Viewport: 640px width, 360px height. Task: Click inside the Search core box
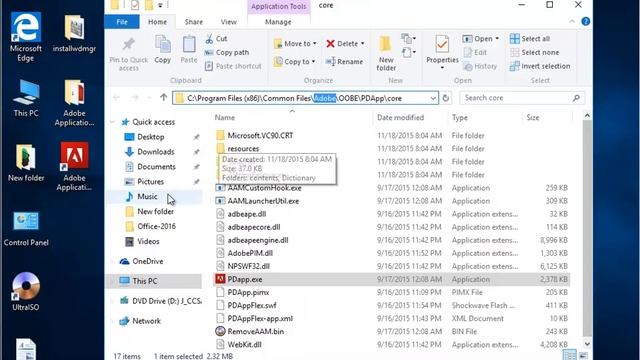point(522,98)
